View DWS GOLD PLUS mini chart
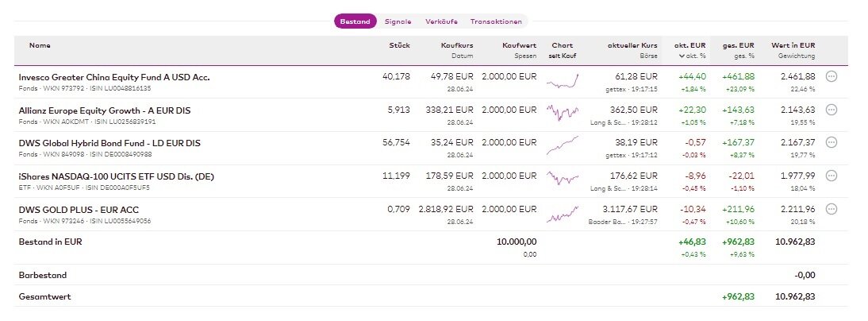Image resolution: width=868 pixels, height=321 pixels. (563, 213)
